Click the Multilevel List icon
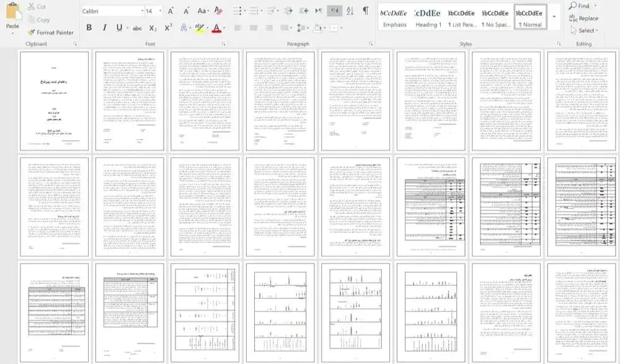Screen dimensions: 620x364 [x=272, y=11]
